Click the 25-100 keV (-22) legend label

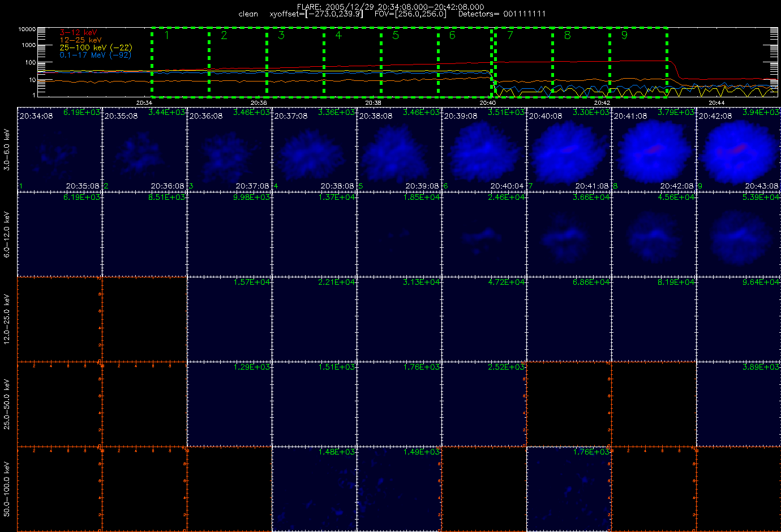point(96,48)
